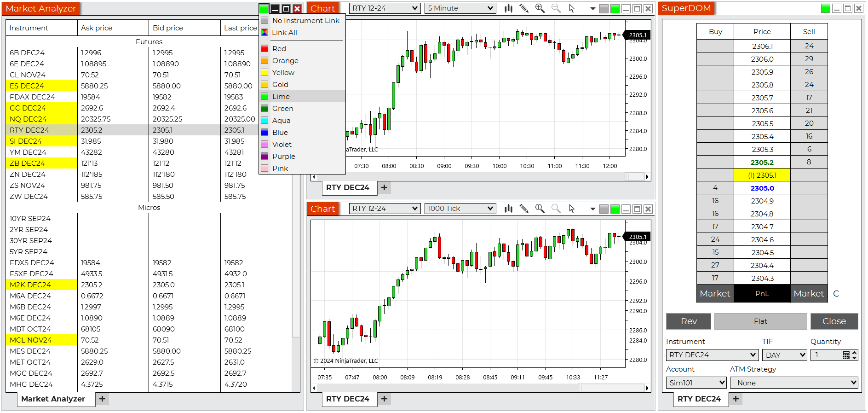Zoom out on the 1000 Tick chart
Screen dimensions: 868x413
[556, 209]
